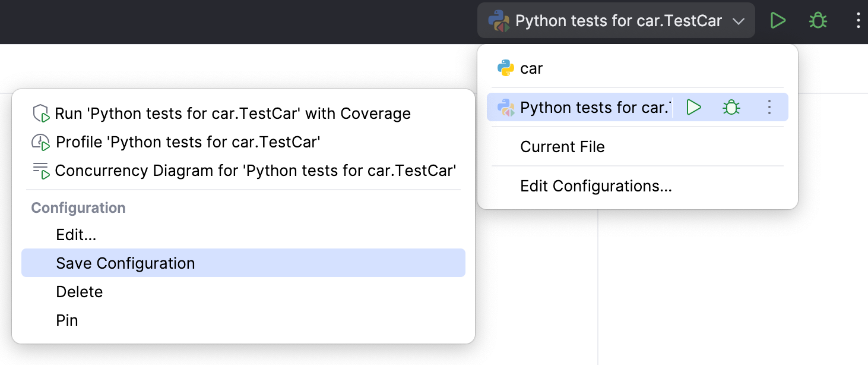Pin the current run configuration
The image size is (868, 365).
[67, 320]
